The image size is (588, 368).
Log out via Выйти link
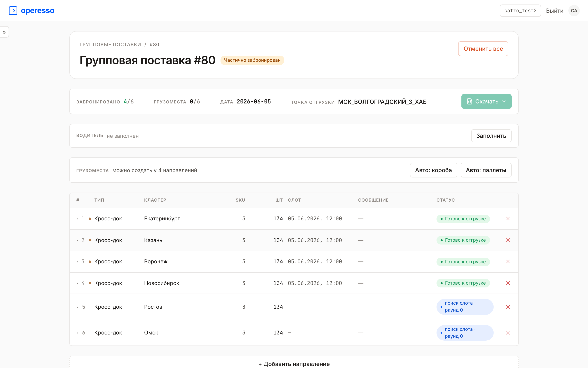click(555, 11)
